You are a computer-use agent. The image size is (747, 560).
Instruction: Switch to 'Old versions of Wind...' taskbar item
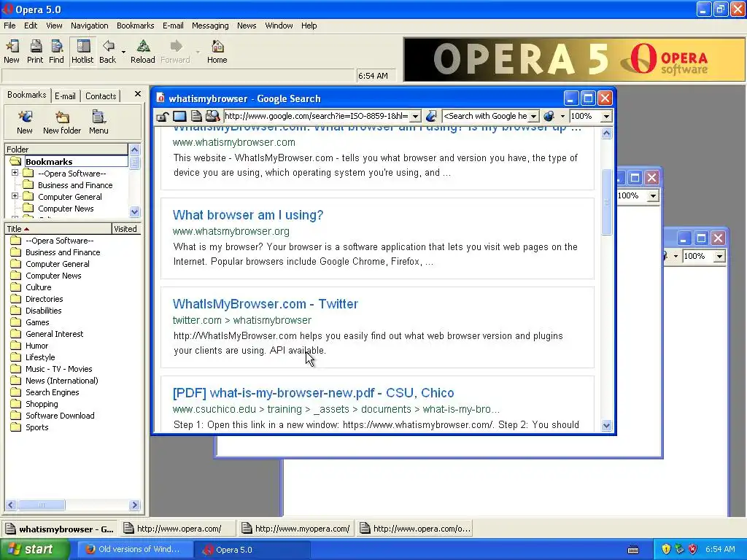point(134,550)
